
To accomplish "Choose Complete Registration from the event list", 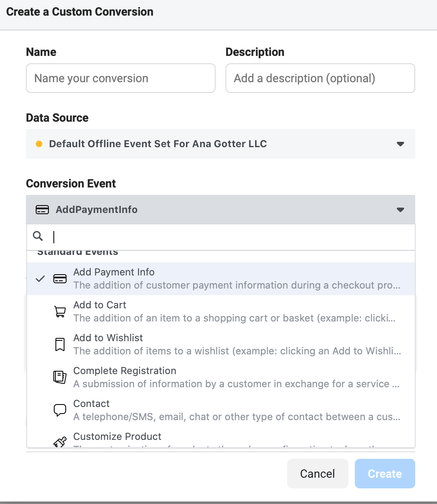I will [164, 377].
